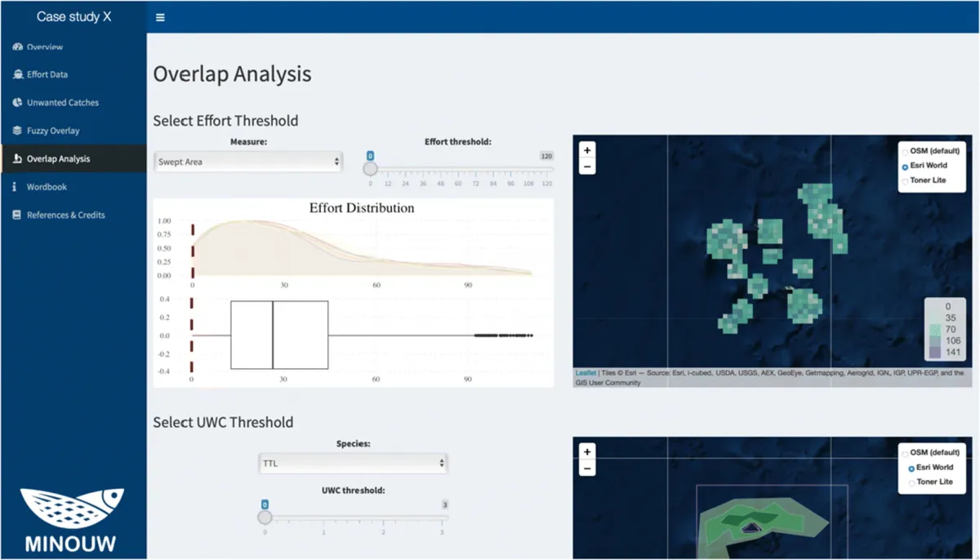Select Toner Lite basemap on effort map
The image size is (980, 560).
[905, 180]
